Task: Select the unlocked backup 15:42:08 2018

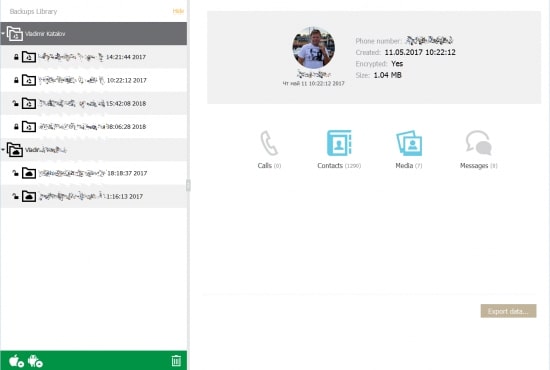Action: coord(94,103)
